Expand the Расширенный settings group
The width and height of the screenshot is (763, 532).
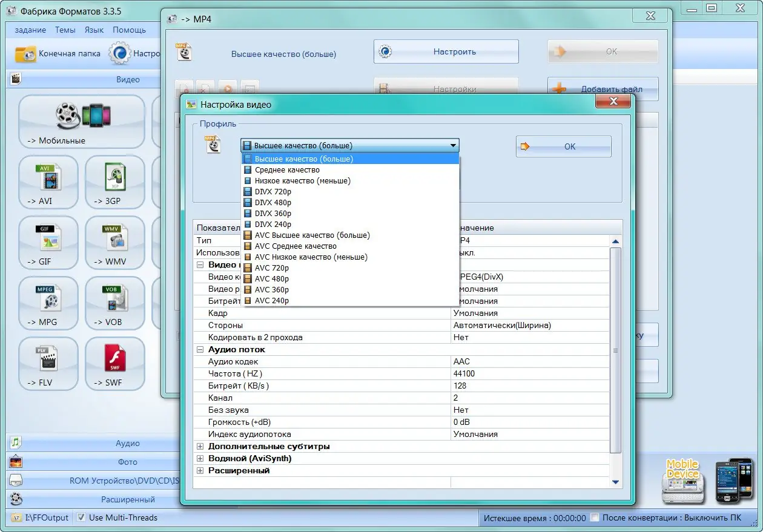click(x=200, y=470)
